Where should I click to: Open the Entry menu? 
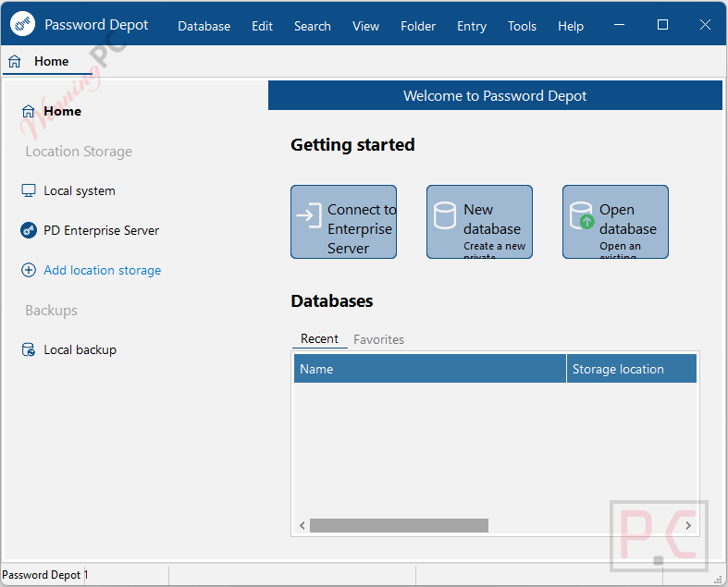pyautogui.click(x=471, y=26)
